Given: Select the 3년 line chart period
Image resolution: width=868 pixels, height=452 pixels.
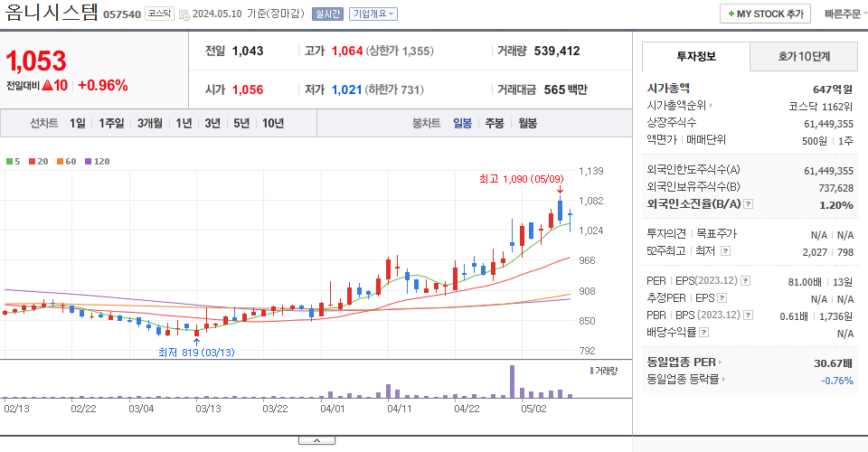Looking at the screenshot, I should (x=212, y=123).
